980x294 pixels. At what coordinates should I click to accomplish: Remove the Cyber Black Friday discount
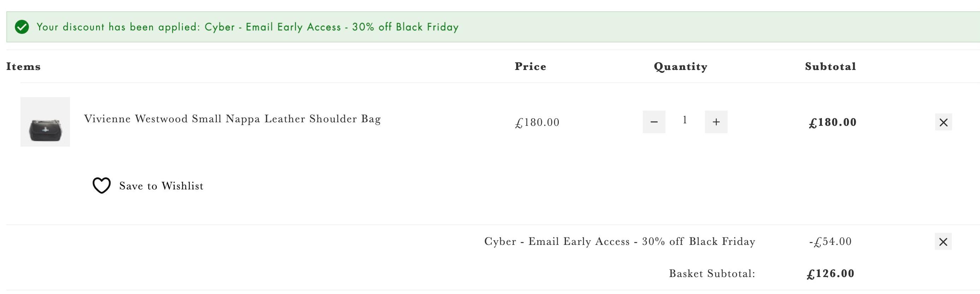(943, 241)
